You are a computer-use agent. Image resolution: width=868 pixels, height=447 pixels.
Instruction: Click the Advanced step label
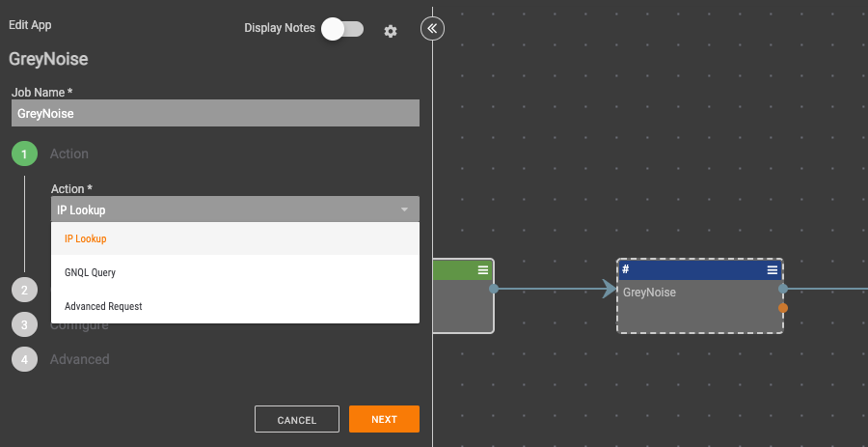click(x=80, y=359)
